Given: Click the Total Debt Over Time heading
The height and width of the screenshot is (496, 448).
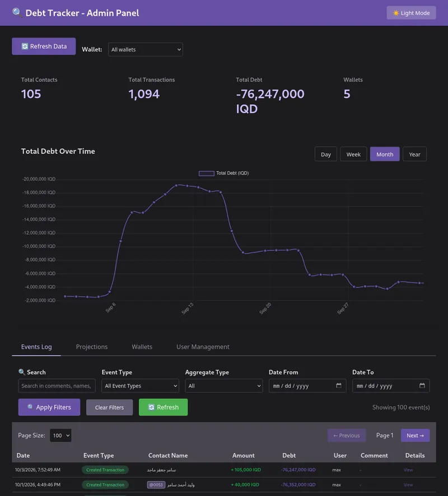Looking at the screenshot, I should pyautogui.click(x=58, y=151).
